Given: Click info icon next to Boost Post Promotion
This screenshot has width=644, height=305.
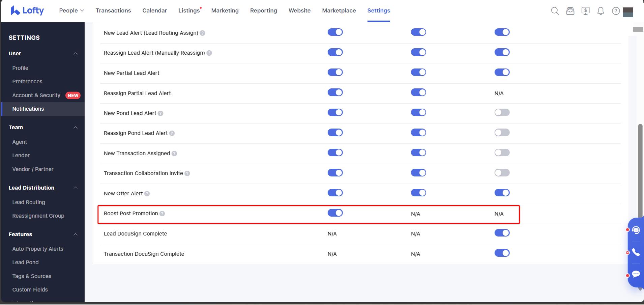Looking at the screenshot, I should (x=162, y=214).
